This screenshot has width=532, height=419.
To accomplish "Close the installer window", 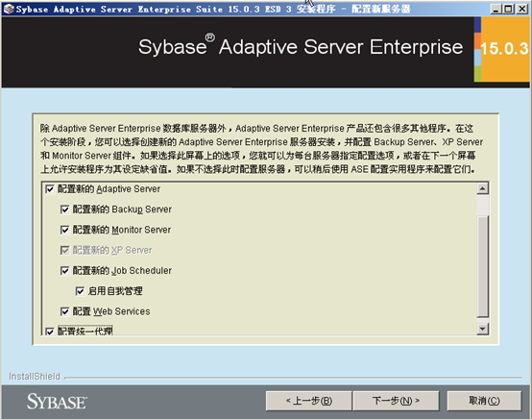I will 521,9.
